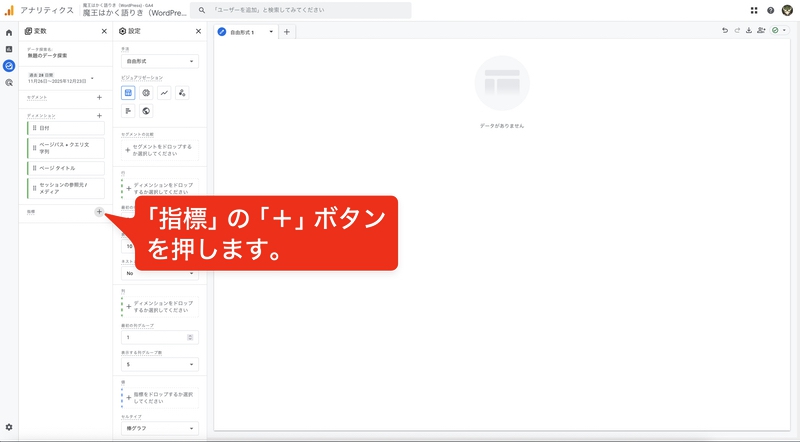Viewport: 800px width, 442px height.
Task: Click the columns dimension drop zone
Action: click(160, 307)
